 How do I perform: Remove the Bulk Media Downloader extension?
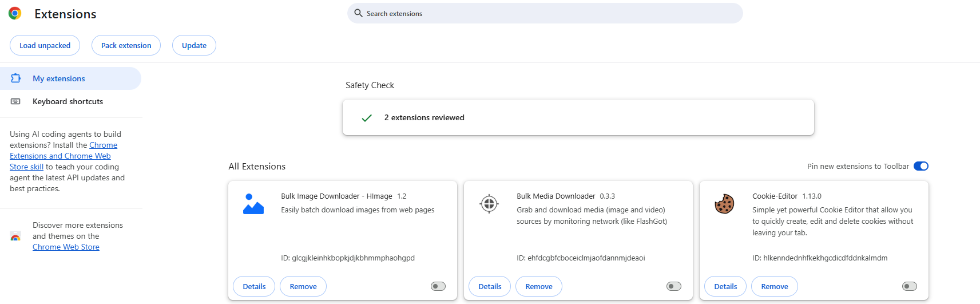[539, 286]
